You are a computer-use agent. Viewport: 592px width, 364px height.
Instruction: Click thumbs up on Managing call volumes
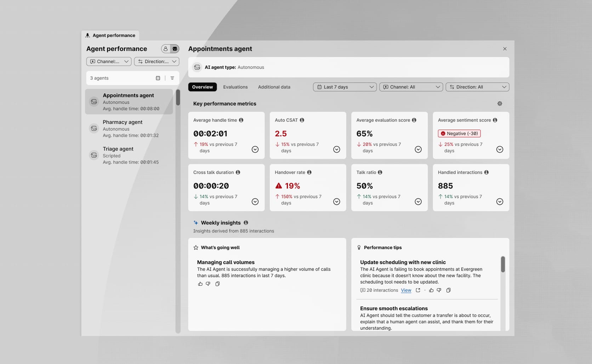click(200, 284)
